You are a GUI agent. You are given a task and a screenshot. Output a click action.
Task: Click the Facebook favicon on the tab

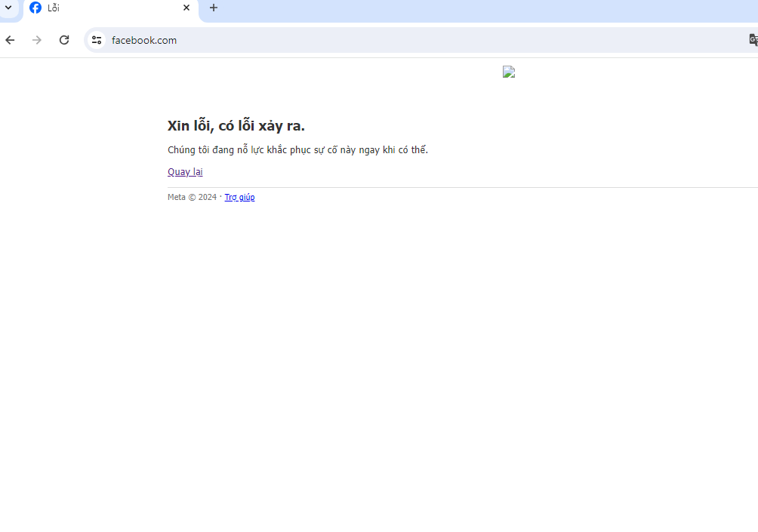[35, 8]
